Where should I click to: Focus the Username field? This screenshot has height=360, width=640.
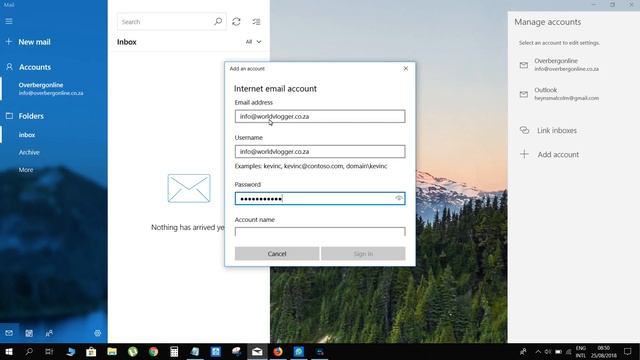point(320,151)
